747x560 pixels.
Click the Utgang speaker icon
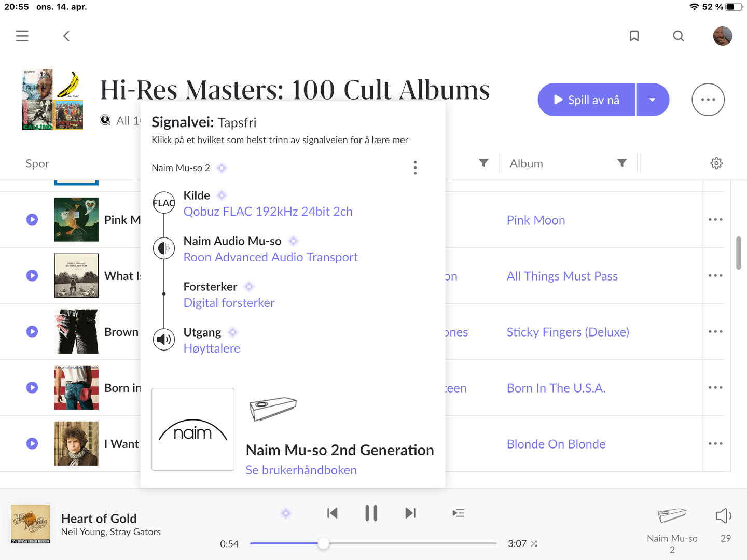pos(164,340)
